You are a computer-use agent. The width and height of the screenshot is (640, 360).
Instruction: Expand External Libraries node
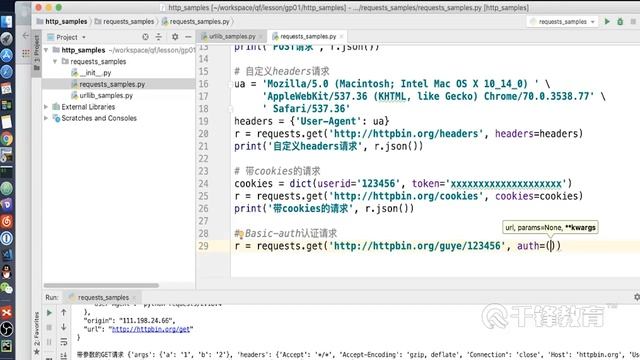pos(46,107)
